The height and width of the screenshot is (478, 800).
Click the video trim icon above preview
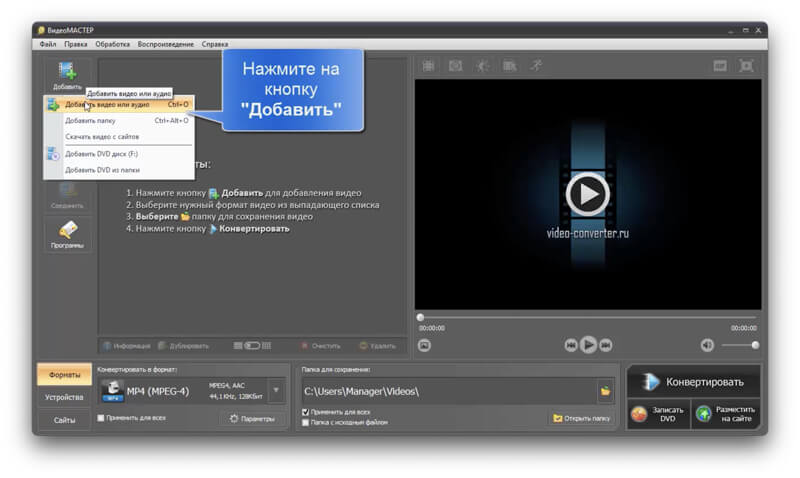click(x=509, y=65)
